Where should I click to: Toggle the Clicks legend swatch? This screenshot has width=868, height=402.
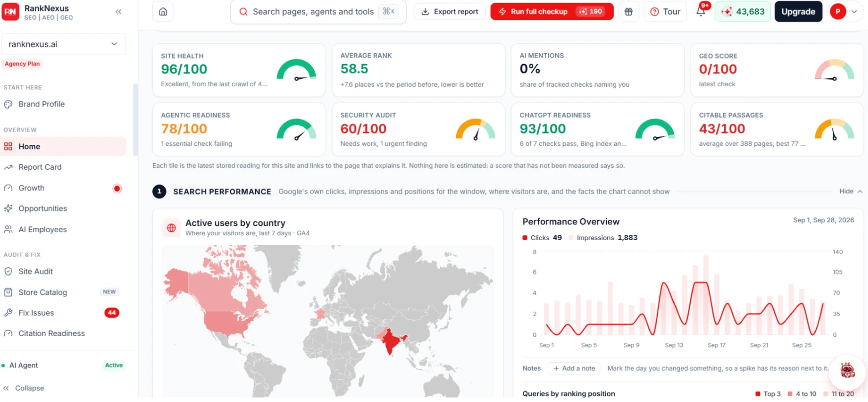(525, 238)
